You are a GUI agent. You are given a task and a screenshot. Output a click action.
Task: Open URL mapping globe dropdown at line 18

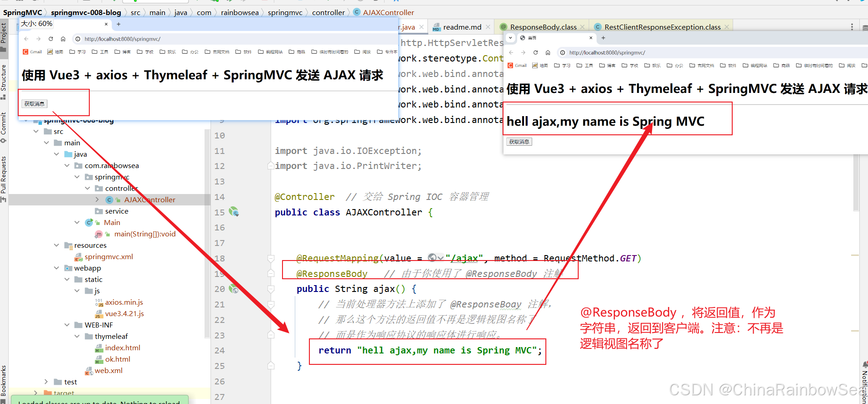tap(436, 258)
